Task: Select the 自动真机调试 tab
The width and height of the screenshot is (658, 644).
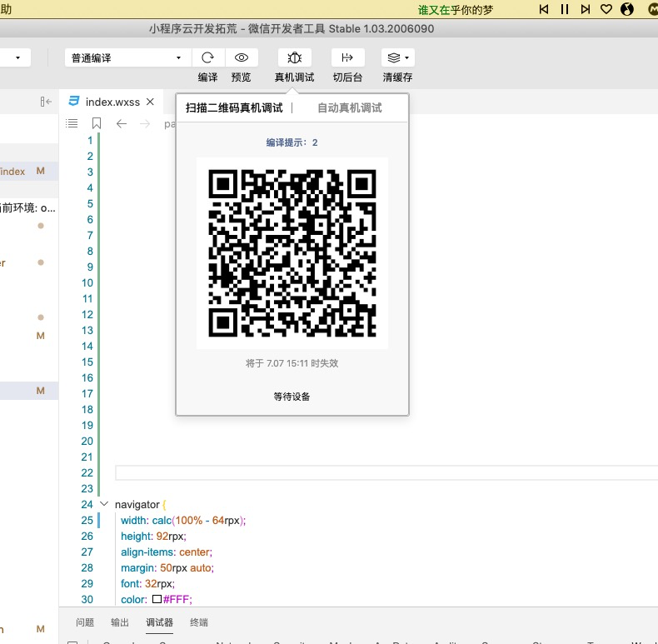Action: coord(350,108)
